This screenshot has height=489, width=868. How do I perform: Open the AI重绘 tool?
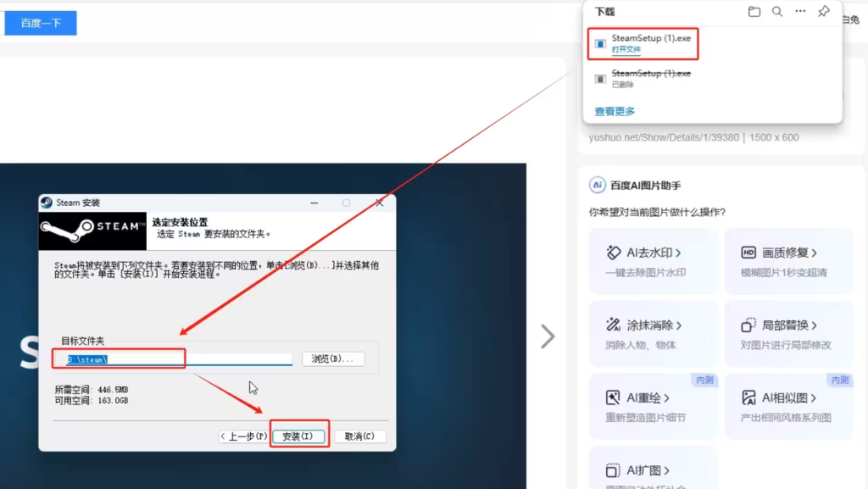654,406
